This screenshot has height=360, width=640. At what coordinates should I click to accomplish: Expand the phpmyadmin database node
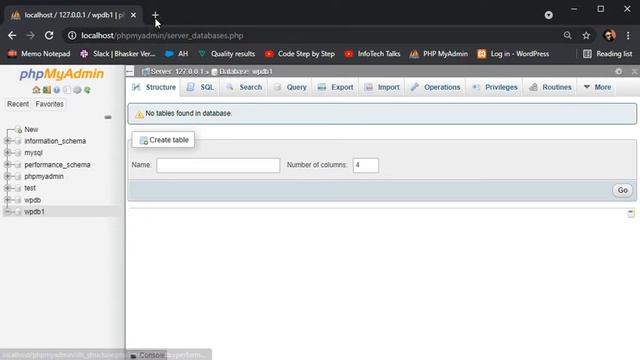tap(7, 177)
